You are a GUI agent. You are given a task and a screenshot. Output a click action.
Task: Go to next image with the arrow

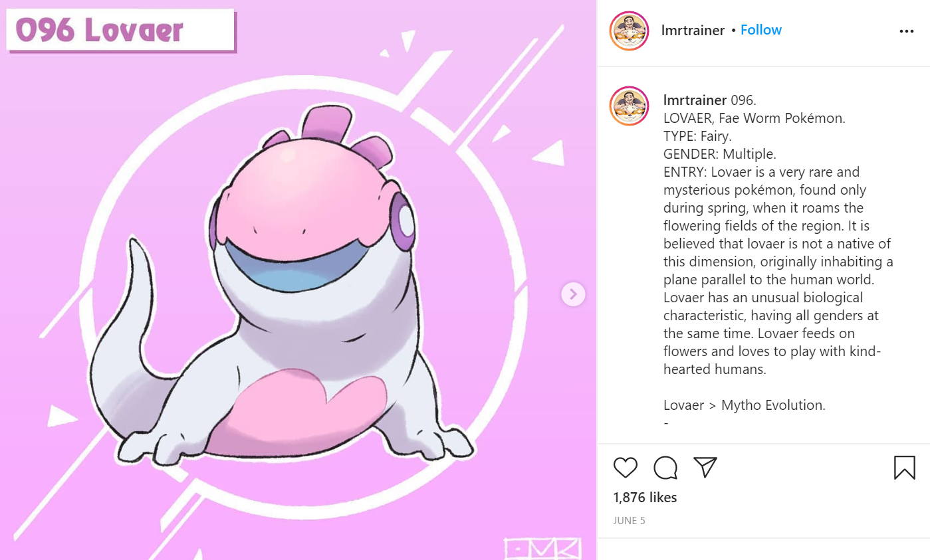pyautogui.click(x=573, y=294)
